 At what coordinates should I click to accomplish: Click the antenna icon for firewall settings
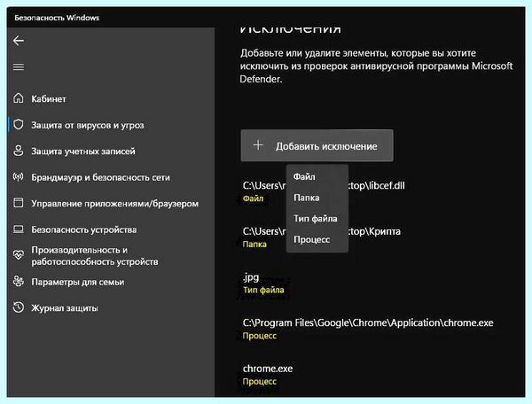(19, 177)
